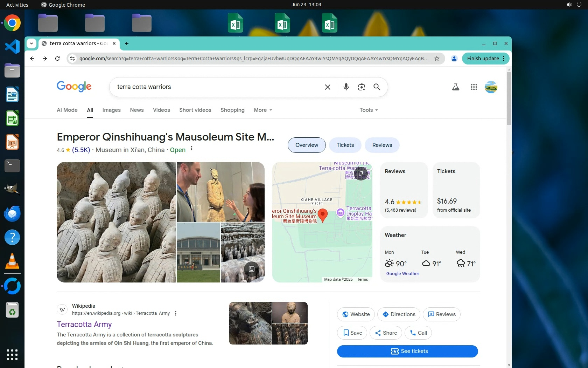Open the Google apps grid
This screenshot has height=368, width=588.
pos(474,87)
